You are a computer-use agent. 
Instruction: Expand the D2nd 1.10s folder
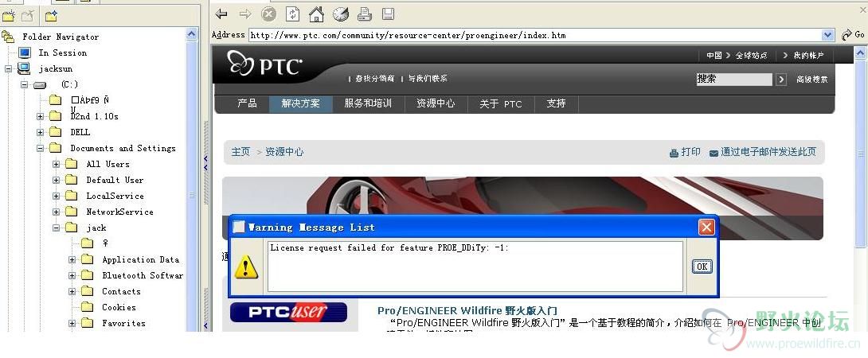pyautogui.click(x=41, y=116)
